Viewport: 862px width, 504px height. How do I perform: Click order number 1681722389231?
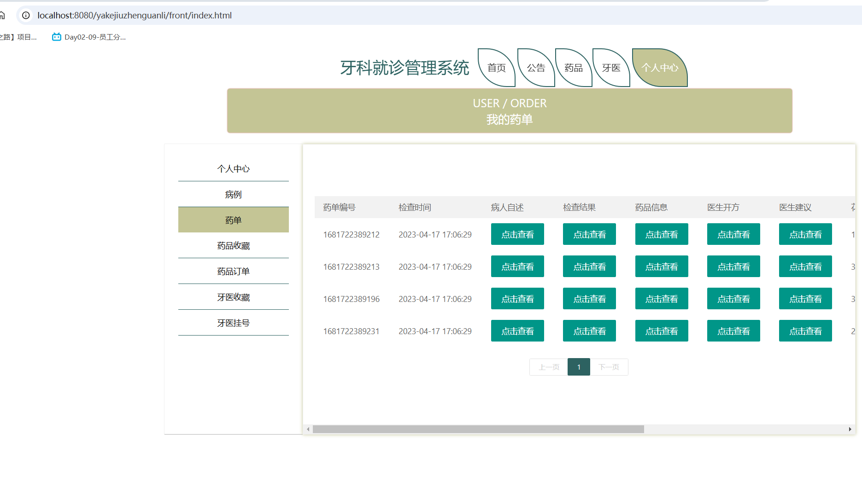tap(352, 331)
